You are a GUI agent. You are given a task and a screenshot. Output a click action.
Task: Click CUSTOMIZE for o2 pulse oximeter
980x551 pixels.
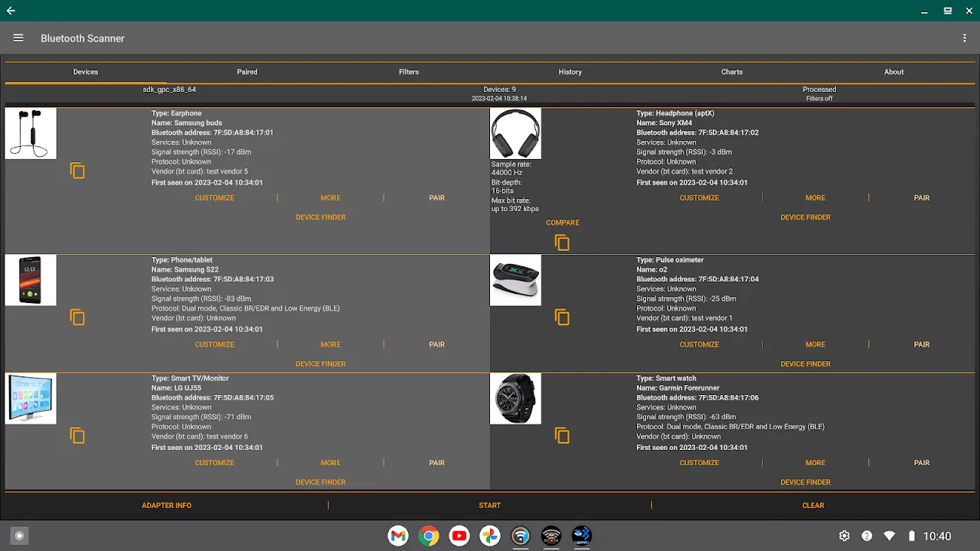(x=700, y=344)
